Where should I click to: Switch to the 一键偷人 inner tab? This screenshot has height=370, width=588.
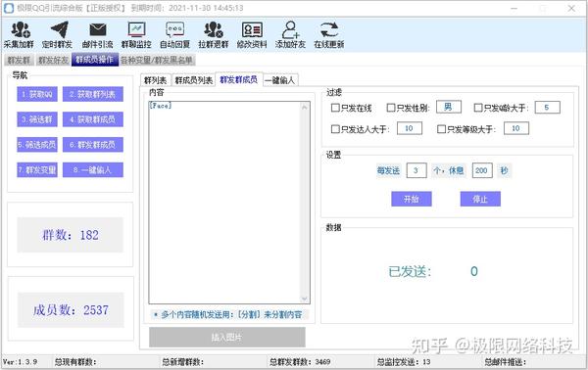281,80
